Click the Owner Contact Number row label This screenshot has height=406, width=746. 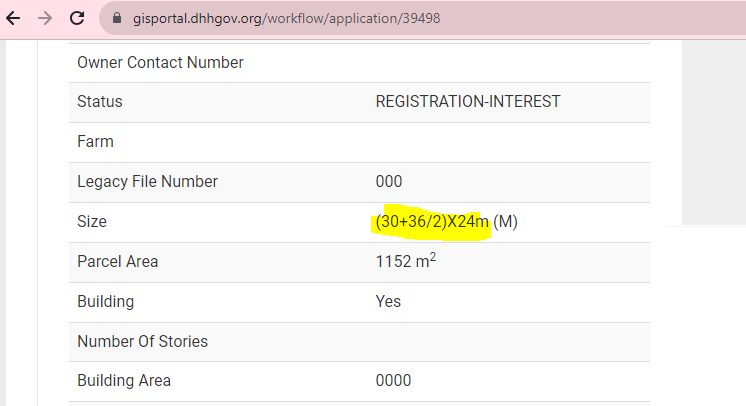point(160,62)
